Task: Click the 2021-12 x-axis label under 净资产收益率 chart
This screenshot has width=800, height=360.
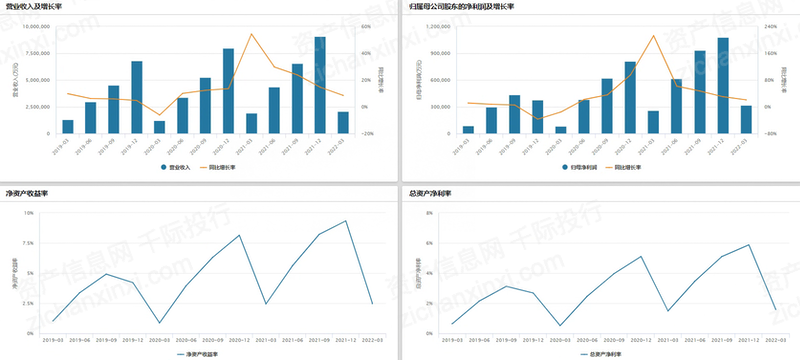Action: point(345,340)
